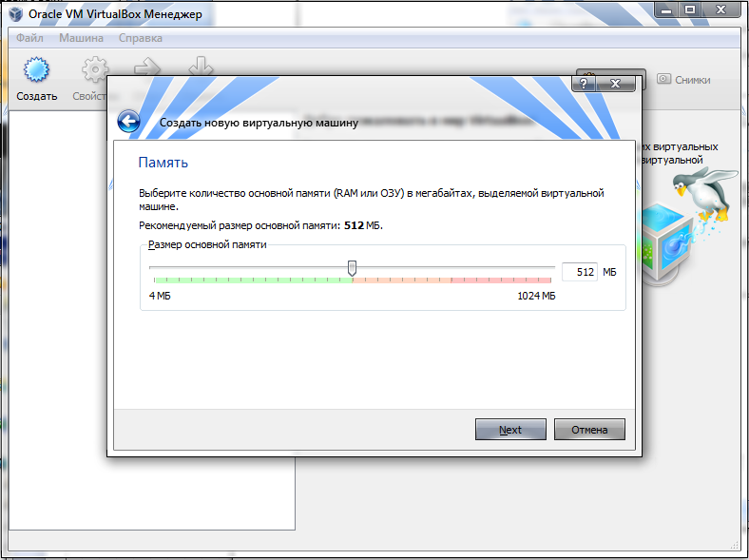Switch to the Снимки snapshots view
This screenshot has width=749, height=560.
click(x=683, y=80)
